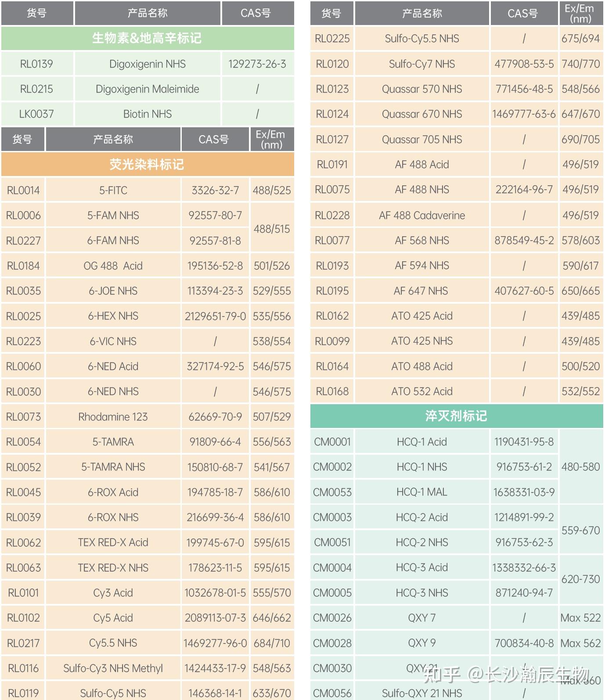The height and width of the screenshot is (700, 605).
Task: Select the Digoxigenin NHS product name cell
Action: point(148,64)
